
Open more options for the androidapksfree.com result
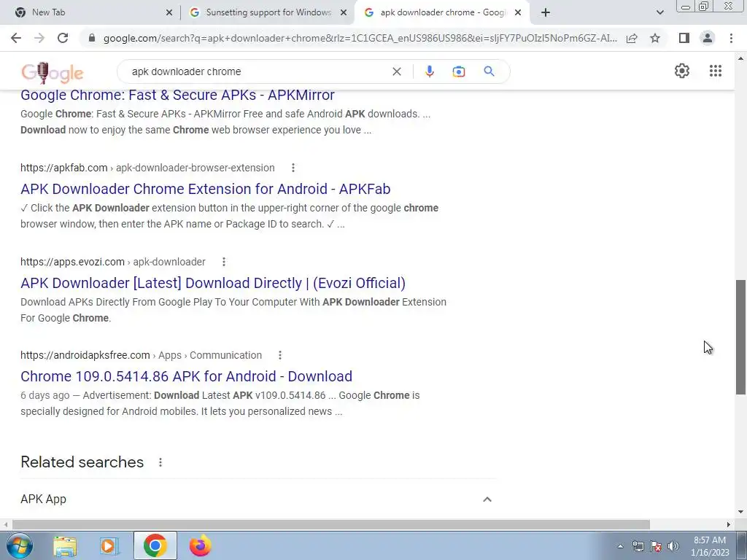(280, 355)
